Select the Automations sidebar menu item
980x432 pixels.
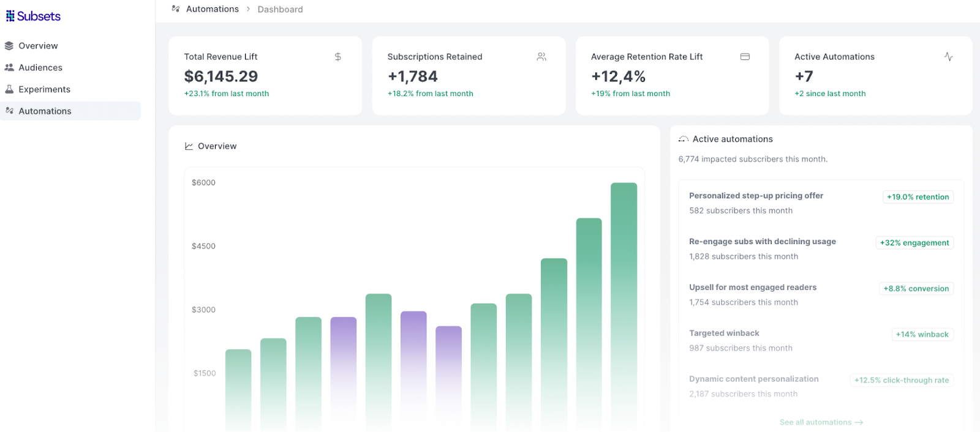[70, 111]
